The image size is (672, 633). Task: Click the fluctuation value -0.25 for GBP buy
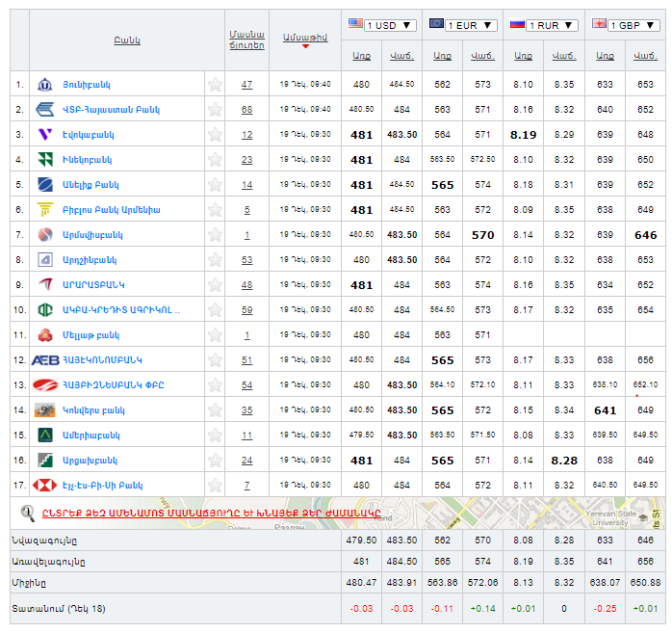[605, 609]
